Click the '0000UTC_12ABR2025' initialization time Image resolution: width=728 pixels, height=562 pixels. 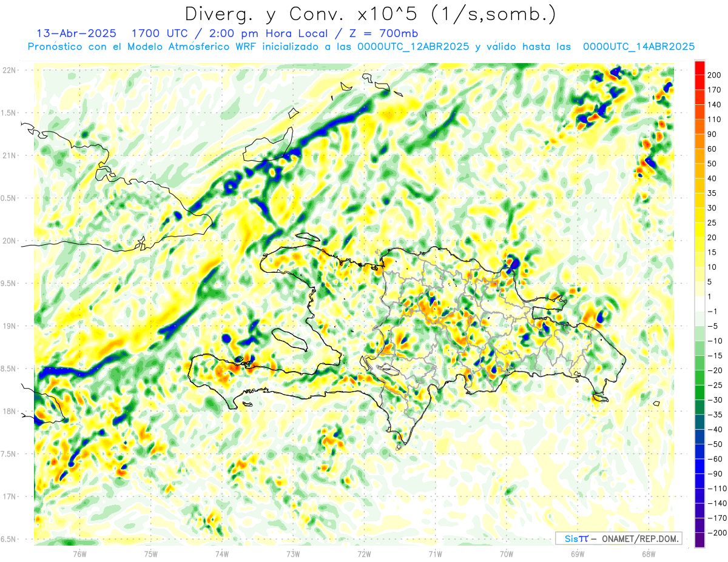[413, 46]
